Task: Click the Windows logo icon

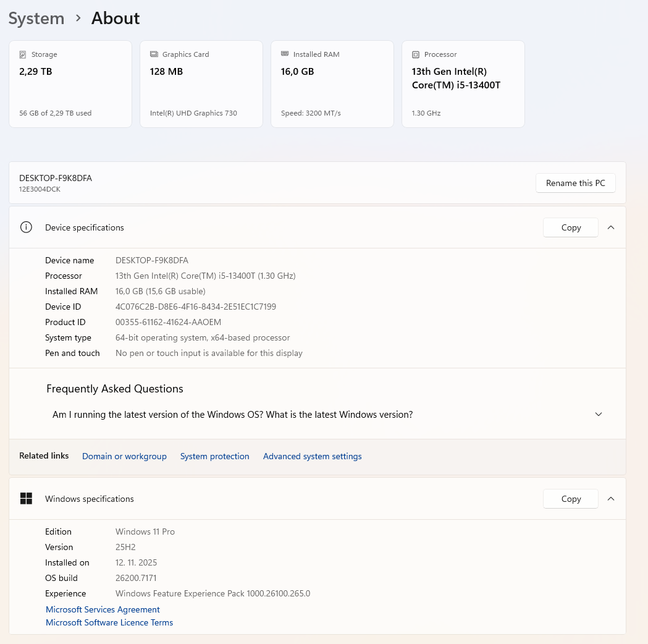Action: tap(26, 499)
